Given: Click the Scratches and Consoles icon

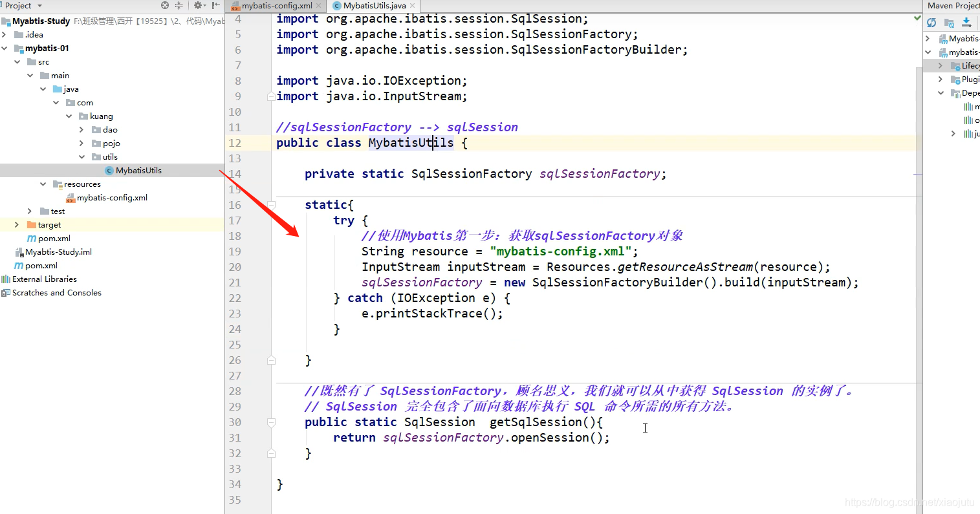Looking at the screenshot, I should [x=6, y=293].
